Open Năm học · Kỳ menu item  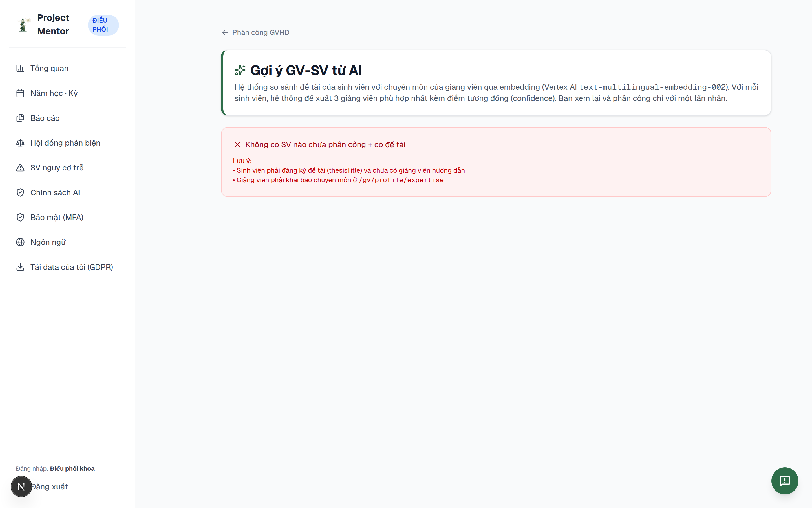[x=67, y=93]
